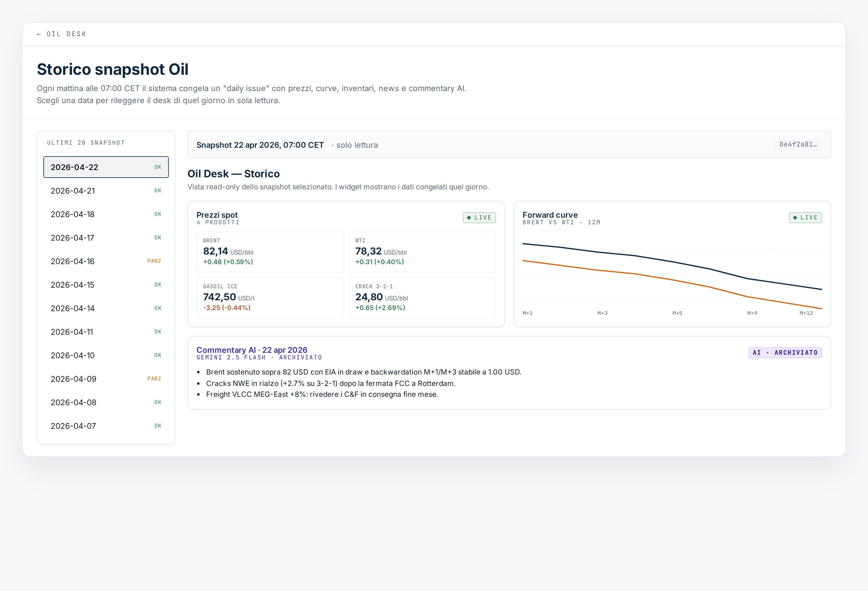The width and height of the screenshot is (868, 591).
Task: Toggle archived state on Commentary AI
Action: (x=785, y=352)
